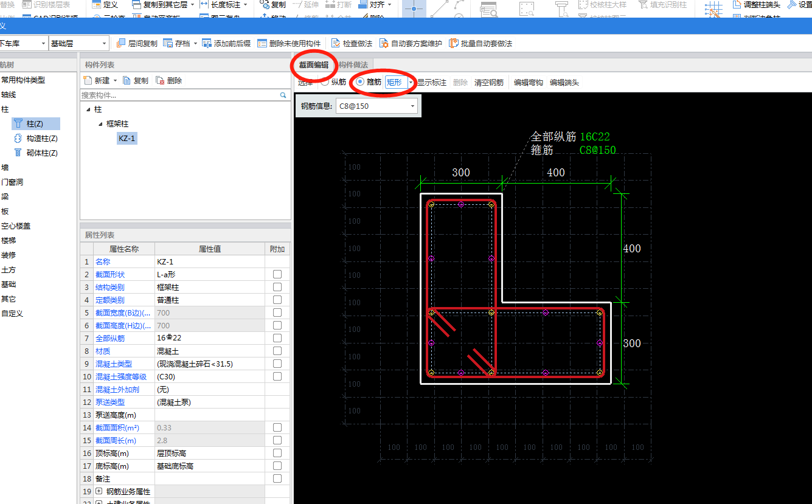The width and height of the screenshot is (812, 504).
Task: Select 楼梯 category in navigation tree
Action: (x=9, y=240)
